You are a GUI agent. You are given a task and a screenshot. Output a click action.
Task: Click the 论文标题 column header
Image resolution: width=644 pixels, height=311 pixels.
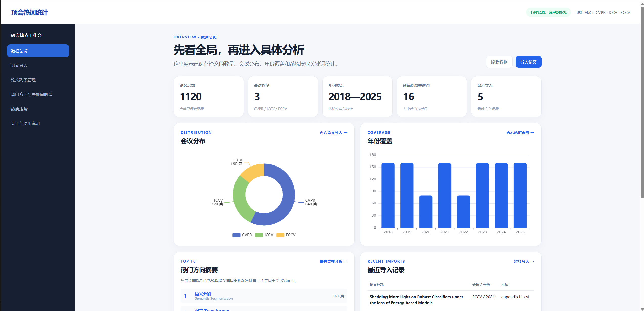click(377, 285)
